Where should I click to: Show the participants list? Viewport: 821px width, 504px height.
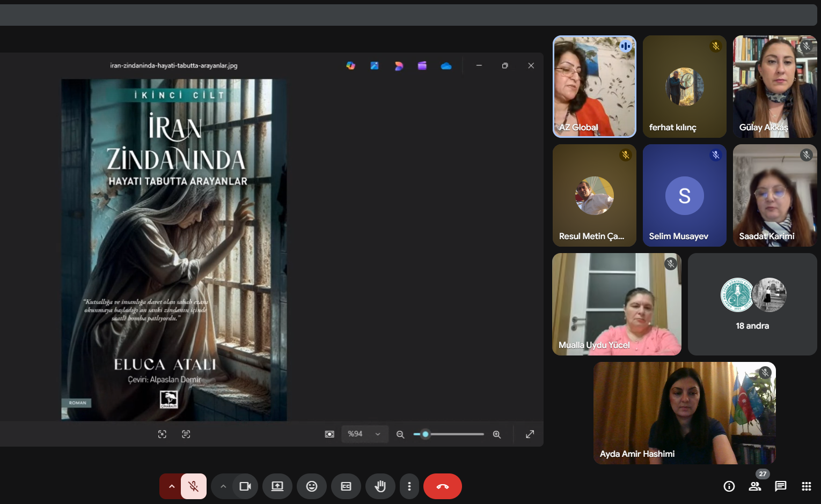pyautogui.click(x=755, y=486)
